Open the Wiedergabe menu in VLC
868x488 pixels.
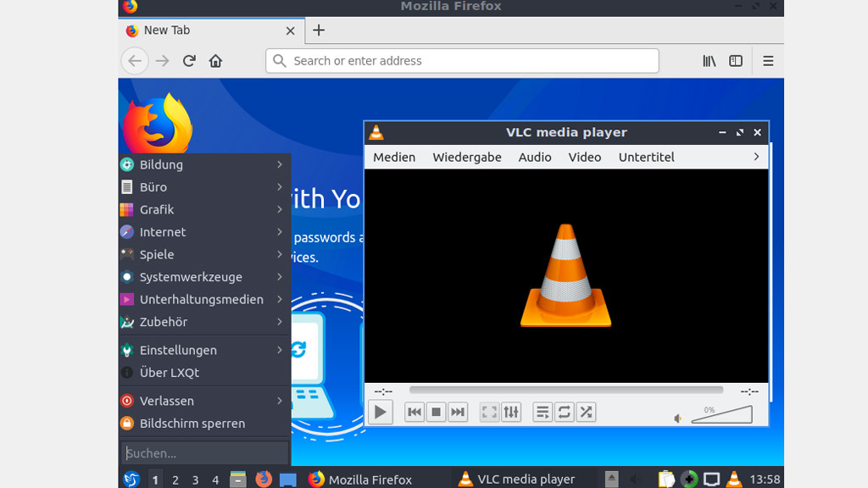pyautogui.click(x=467, y=157)
